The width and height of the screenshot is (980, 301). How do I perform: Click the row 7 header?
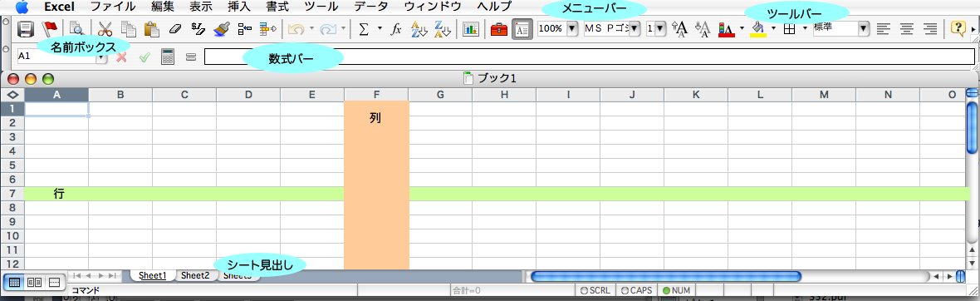(12, 194)
